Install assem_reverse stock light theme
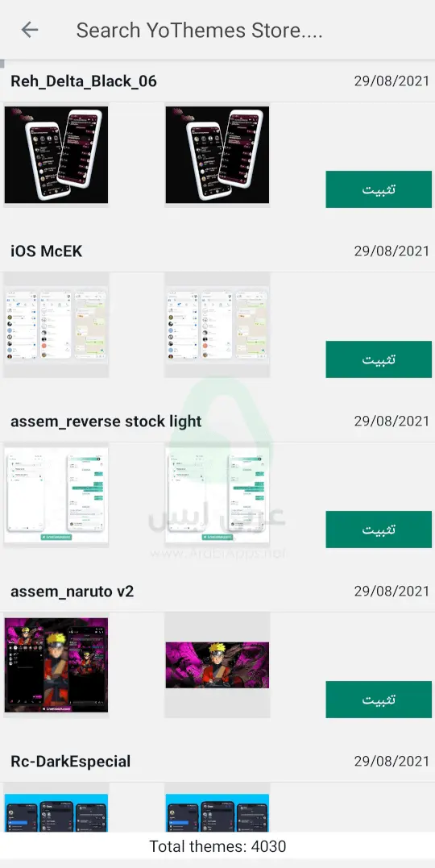This screenshot has height=868, width=435. pyautogui.click(x=379, y=530)
